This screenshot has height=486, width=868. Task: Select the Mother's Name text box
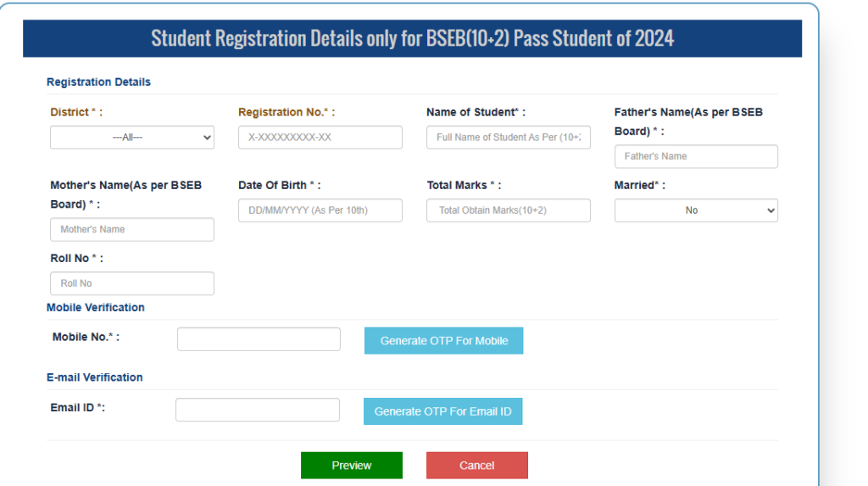(131, 229)
